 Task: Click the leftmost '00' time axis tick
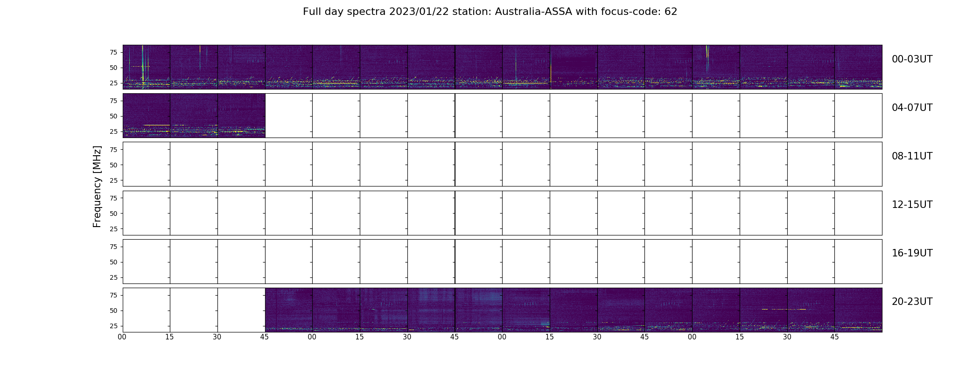click(x=122, y=337)
